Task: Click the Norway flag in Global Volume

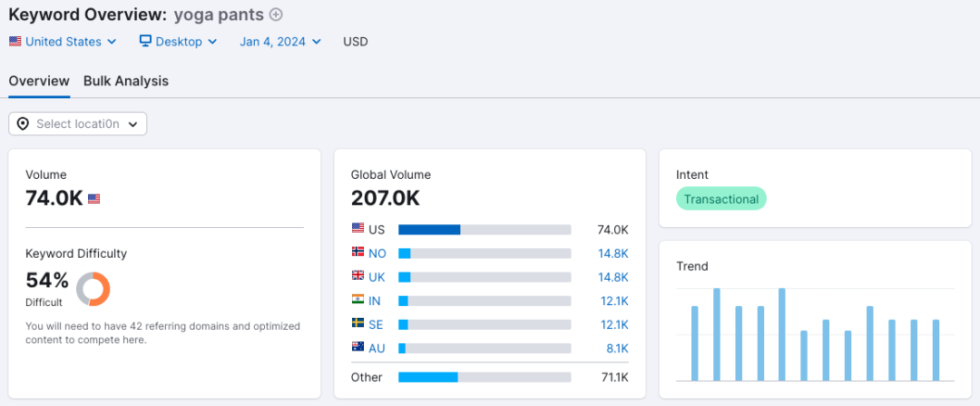Action: point(358,253)
